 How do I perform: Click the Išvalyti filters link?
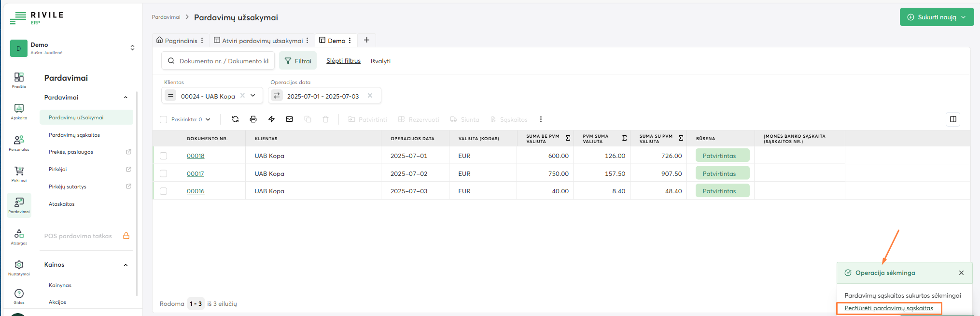[380, 61]
